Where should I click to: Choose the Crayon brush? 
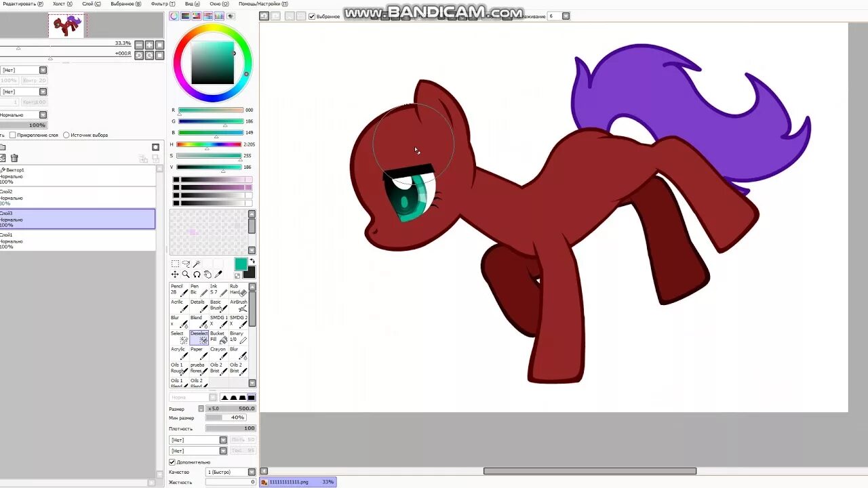pyautogui.click(x=218, y=352)
